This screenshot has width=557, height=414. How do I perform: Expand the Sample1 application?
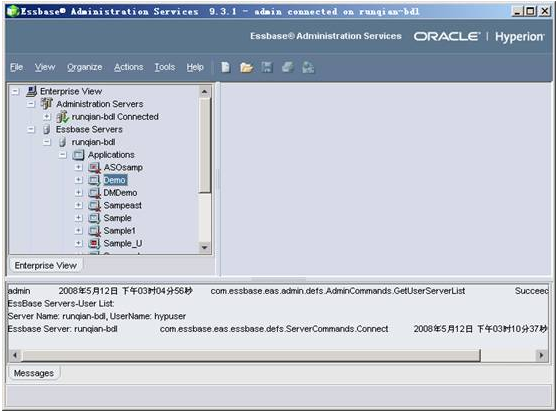click(79, 231)
